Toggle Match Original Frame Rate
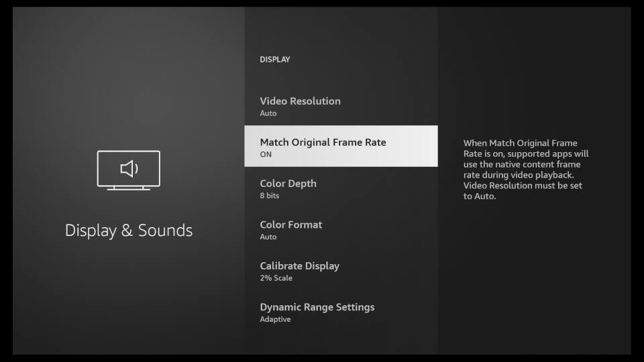Image resolution: width=644 pixels, height=362 pixels. pos(341,146)
